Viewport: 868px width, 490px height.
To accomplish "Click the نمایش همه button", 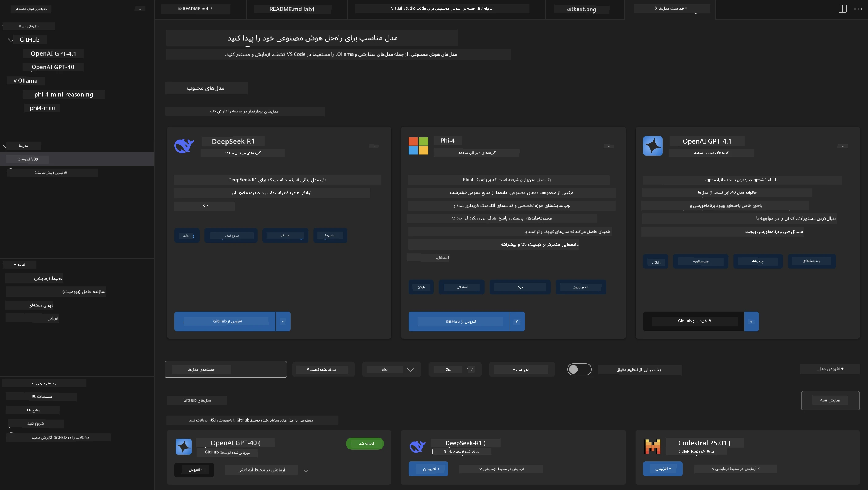I will click(x=830, y=400).
